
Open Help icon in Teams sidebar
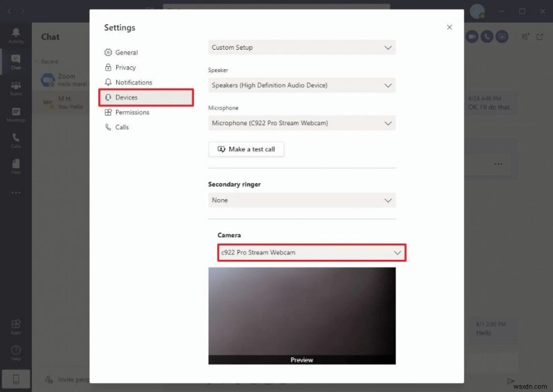click(16, 353)
